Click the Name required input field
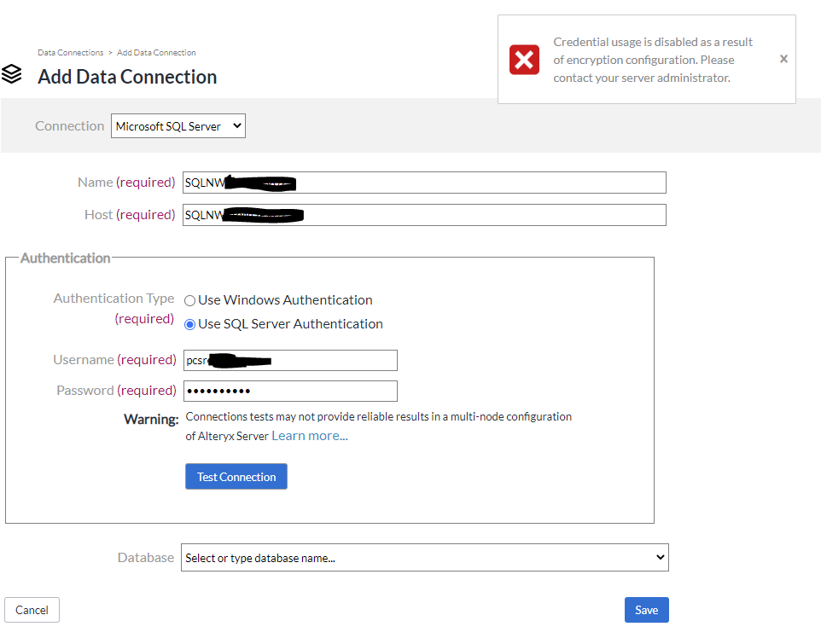 point(424,182)
